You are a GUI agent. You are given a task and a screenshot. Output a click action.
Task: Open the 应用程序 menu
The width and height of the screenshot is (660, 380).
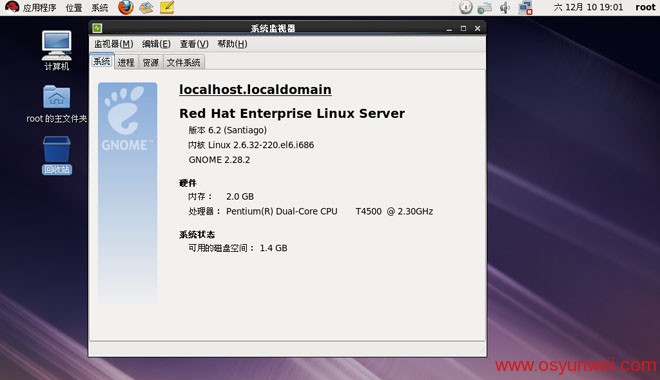39,8
